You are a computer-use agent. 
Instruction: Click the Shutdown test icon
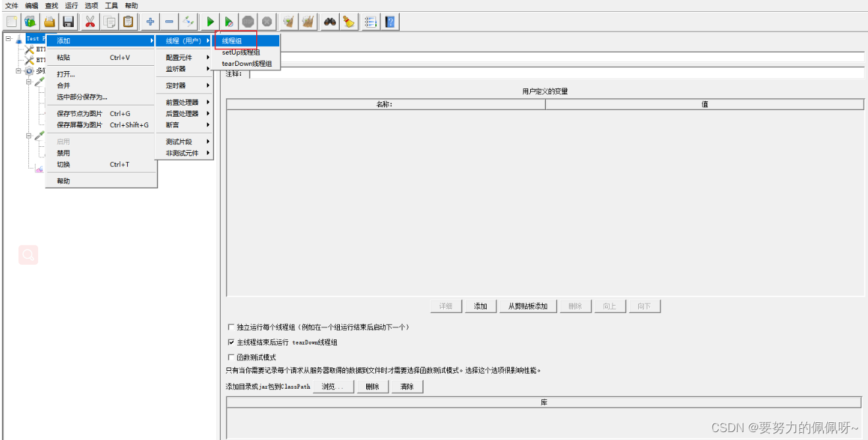coord(267,22)
